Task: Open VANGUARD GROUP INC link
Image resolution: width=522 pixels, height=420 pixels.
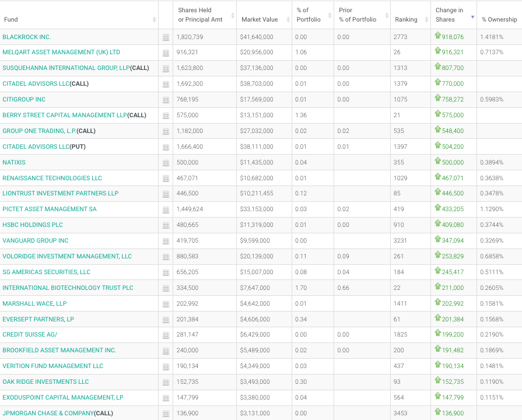Action: tap(36, 240)
